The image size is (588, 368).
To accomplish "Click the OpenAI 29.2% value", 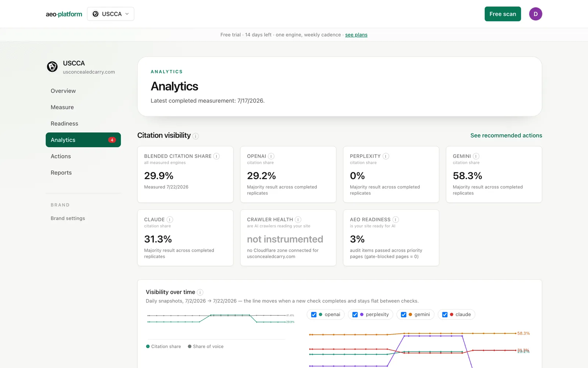I will [x=261, y=176].
